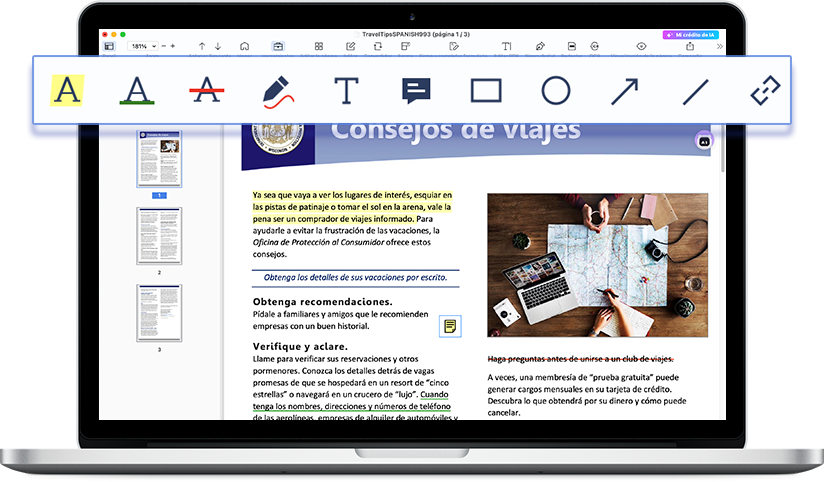This screenshot has width=824, height=482.
Task: Click the OCR circular icon
Action: [x=594, y=46]
